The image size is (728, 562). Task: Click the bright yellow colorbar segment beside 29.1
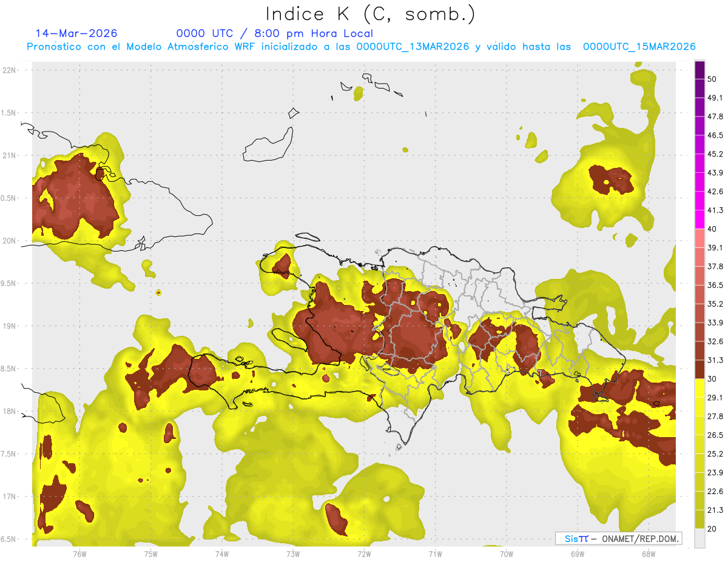pyautogui.click(x=699, y=387)
